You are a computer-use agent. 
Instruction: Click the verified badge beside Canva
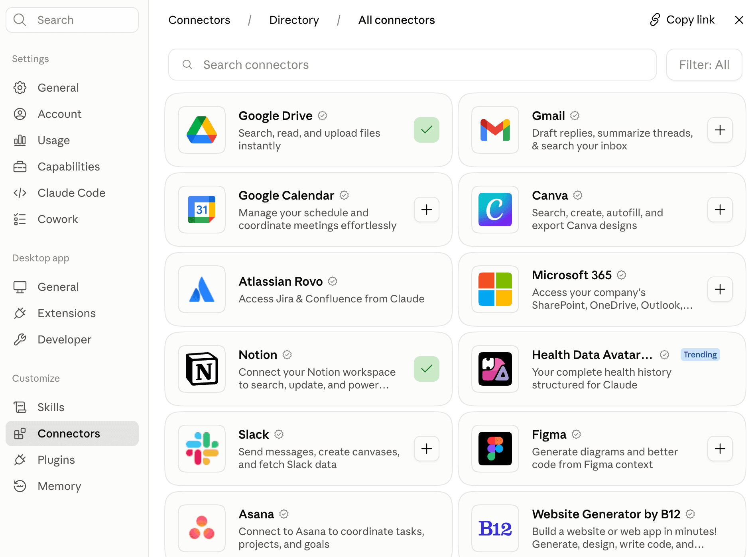click(x=578, y=195)
